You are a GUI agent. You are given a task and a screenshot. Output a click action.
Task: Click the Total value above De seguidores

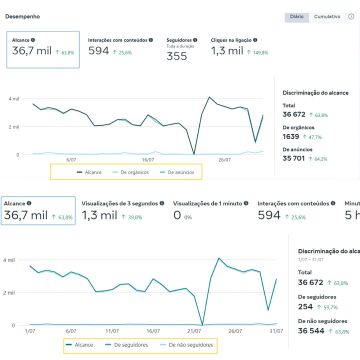coord(310,282)
